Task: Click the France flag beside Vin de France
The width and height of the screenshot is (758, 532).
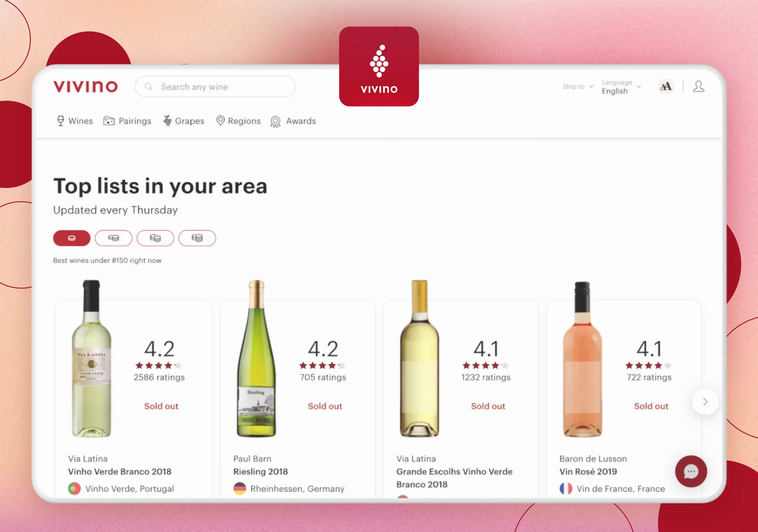Action: point(566,488)
